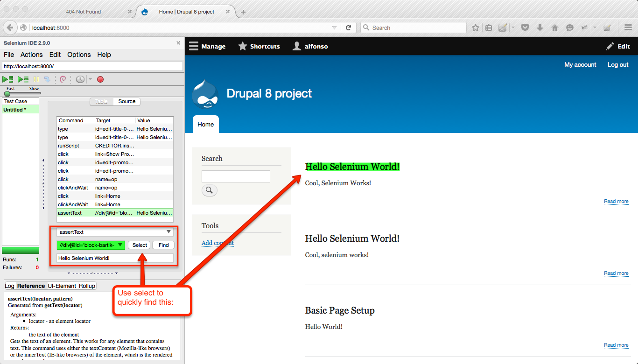
Task: Open the Basic Page Setup article title
Action: (x=340, y=310)
